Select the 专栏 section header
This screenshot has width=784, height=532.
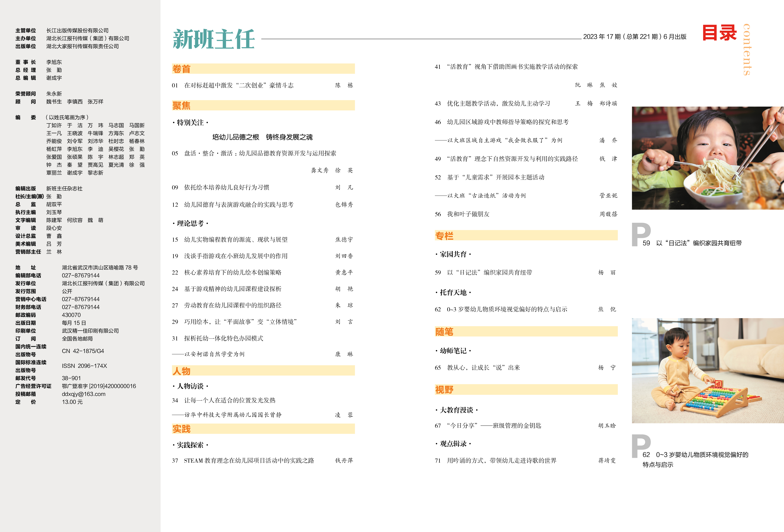(x=444, y=236)
